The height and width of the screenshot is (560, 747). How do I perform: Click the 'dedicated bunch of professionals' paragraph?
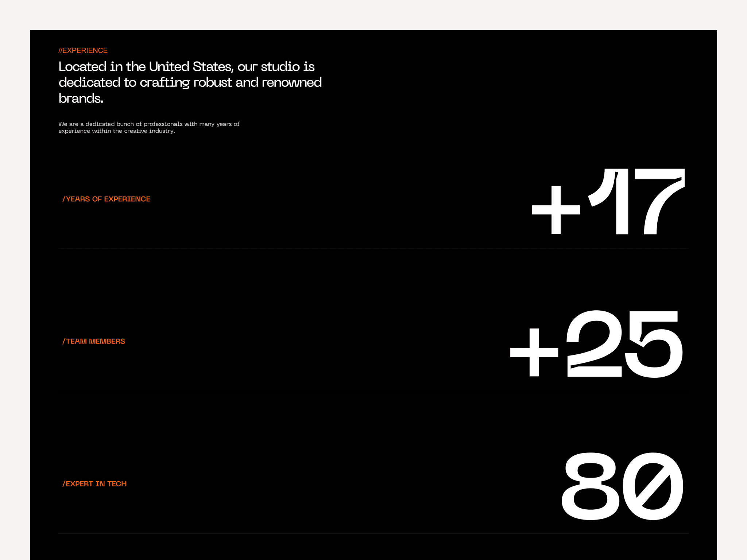coord(149,127)
